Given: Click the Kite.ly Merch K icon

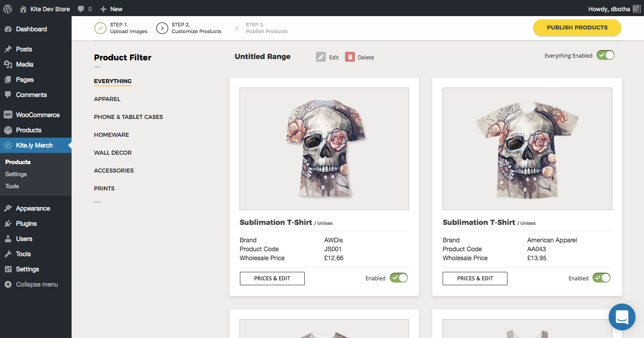Looking at the screenshot, I should (8, 145).
